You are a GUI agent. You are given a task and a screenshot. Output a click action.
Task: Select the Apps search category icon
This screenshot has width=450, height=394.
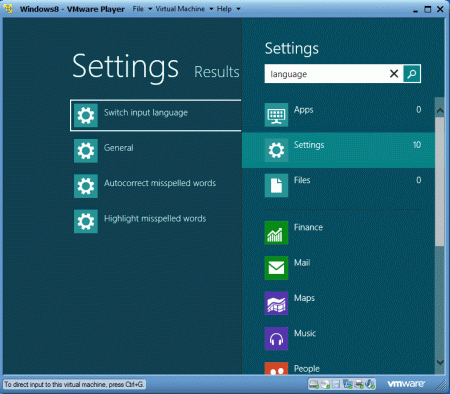click(x=276, y=115)
